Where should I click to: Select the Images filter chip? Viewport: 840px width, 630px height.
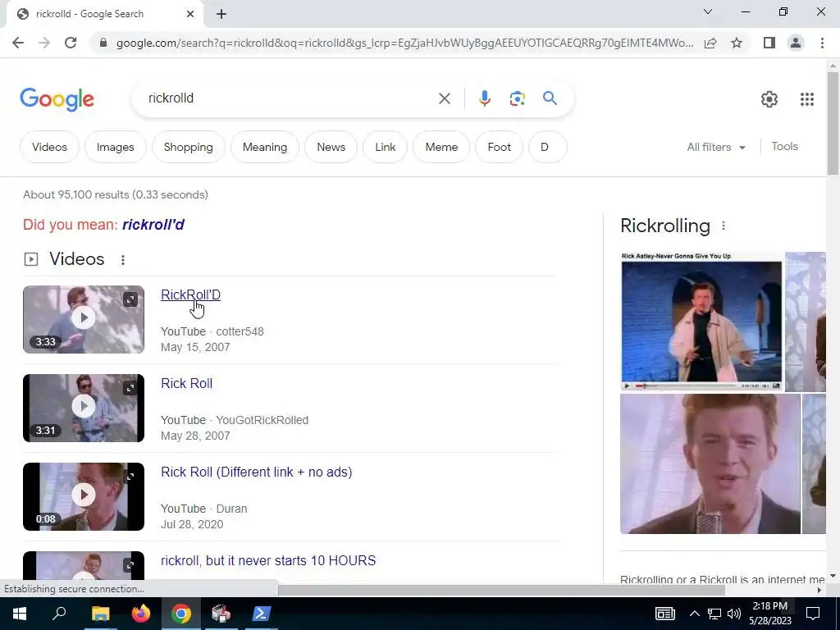(x=115, y=147)
